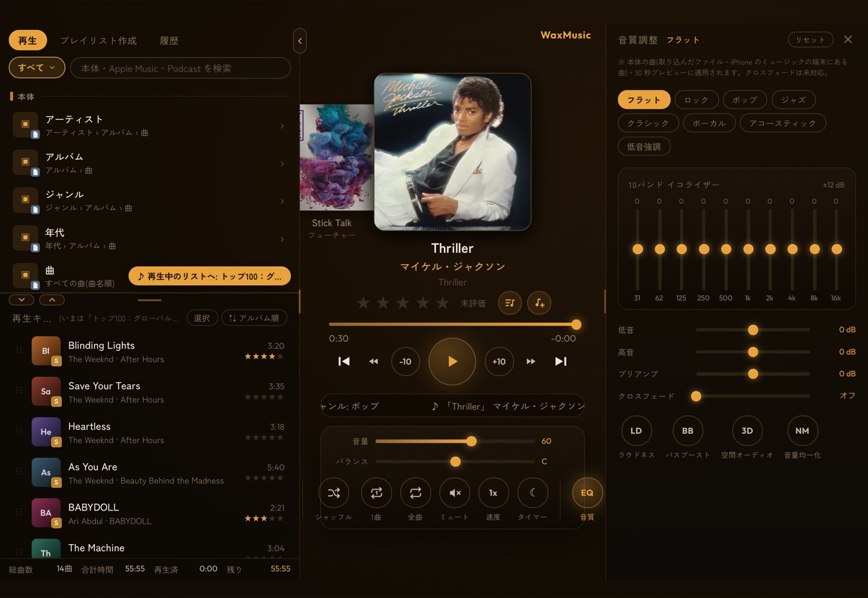Enable 3D spatial audio
Viewport: 868px width, 598px height.
click(x=747, y=431)
